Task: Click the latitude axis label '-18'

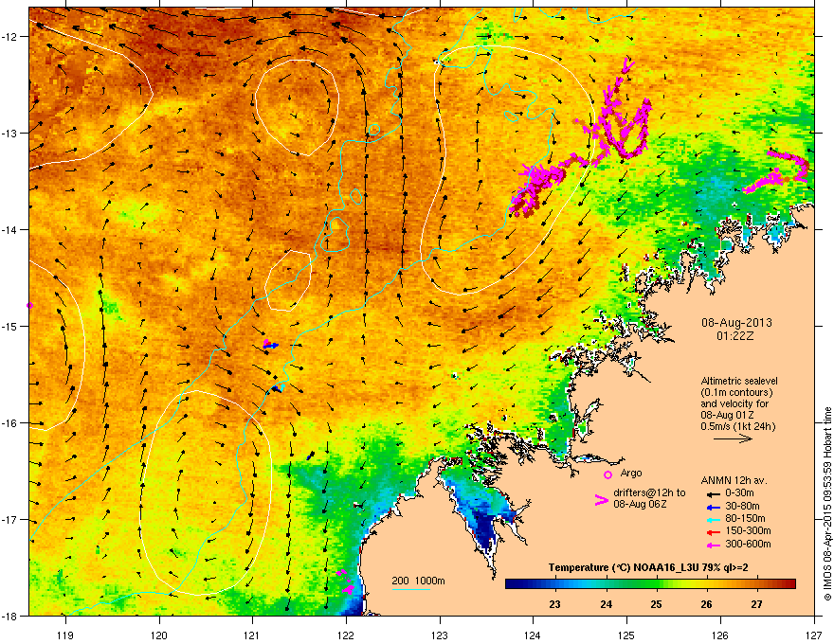Action: [10, 616]
